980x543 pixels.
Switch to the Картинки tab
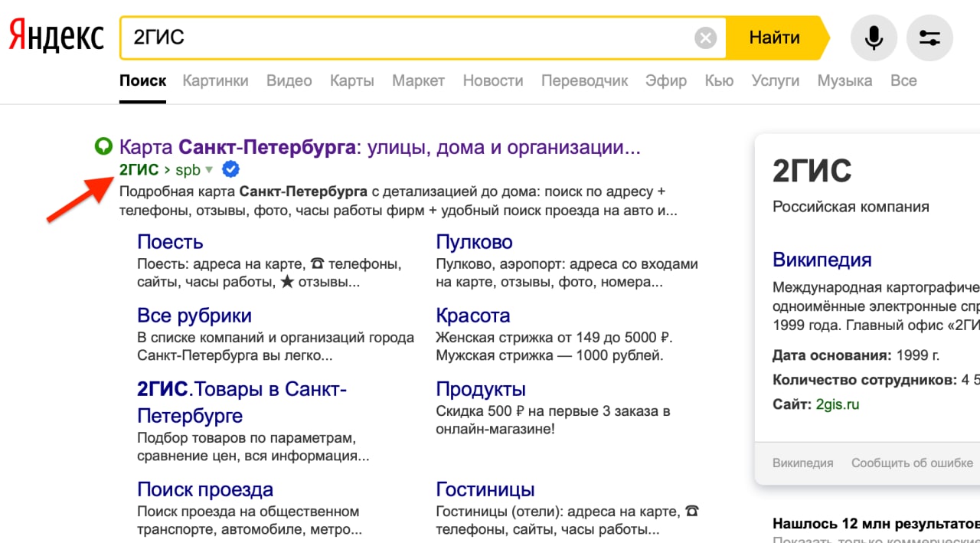point(215,80)
